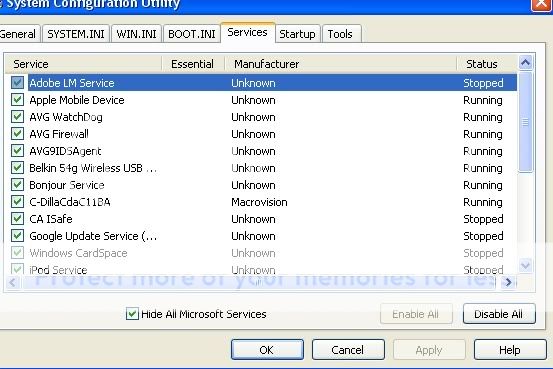
Task: Select the C-DillaCdaC11BA service name
Action: [x=70, y=202]
